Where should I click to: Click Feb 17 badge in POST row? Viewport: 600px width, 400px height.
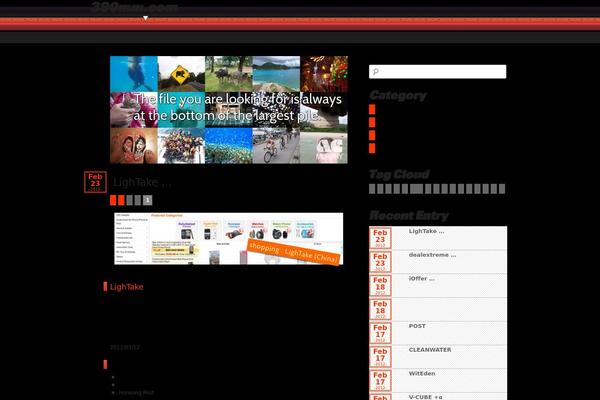pyautogui.click(x=380, y=333)
